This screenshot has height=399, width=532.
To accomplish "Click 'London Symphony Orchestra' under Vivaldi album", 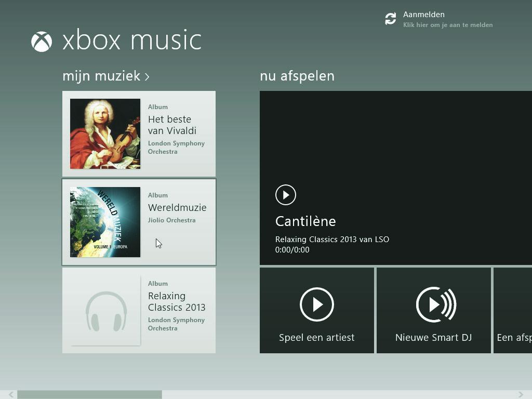I will (x=176, y=148).
